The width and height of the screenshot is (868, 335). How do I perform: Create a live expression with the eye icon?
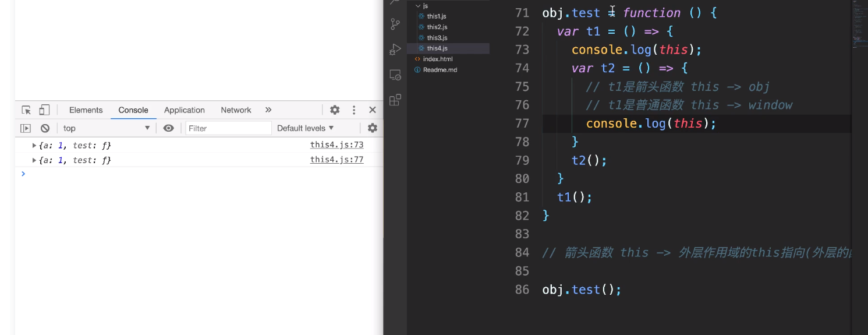tap(168, 128)
